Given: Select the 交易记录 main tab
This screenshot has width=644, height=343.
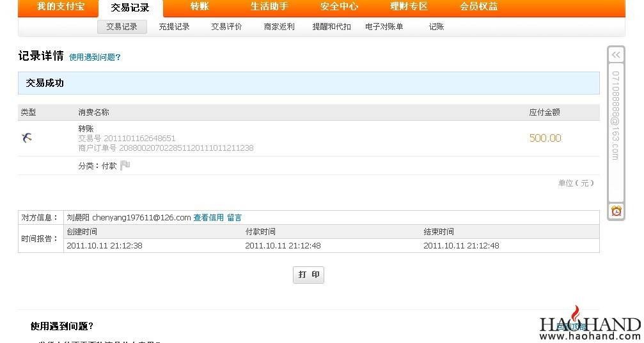Looking at the screenshot, I should (130, 8).
